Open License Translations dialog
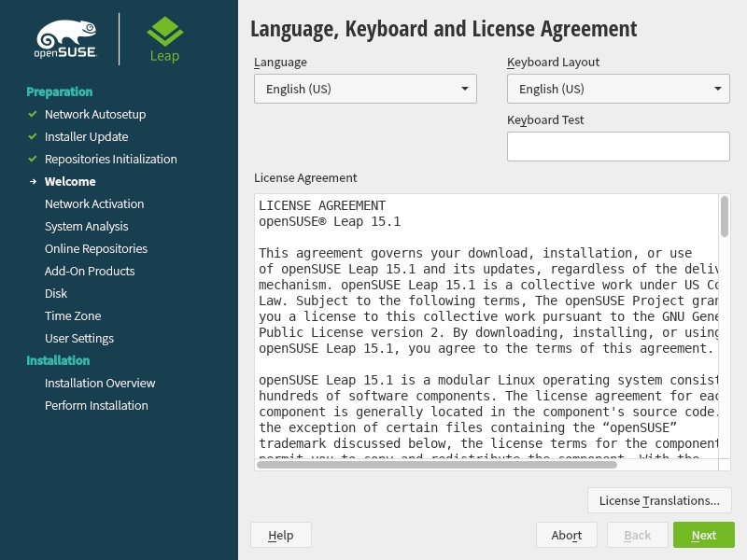This screenshot has width=747, height=560. pos(659,500)
